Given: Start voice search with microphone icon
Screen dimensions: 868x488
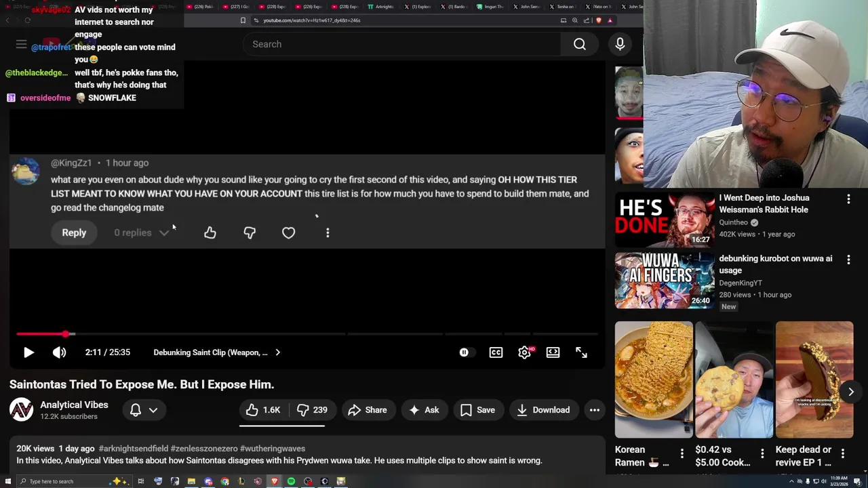Looking at the screenshot, I should tap(620, 44).
